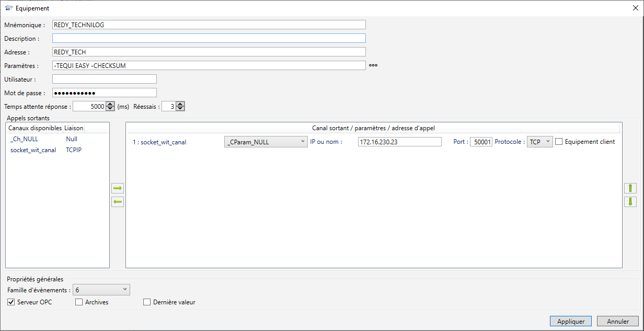644x331 pixels.
Task: Click the green right arrow to add channel
Action: pyautogui.click(x=118, y=188)
